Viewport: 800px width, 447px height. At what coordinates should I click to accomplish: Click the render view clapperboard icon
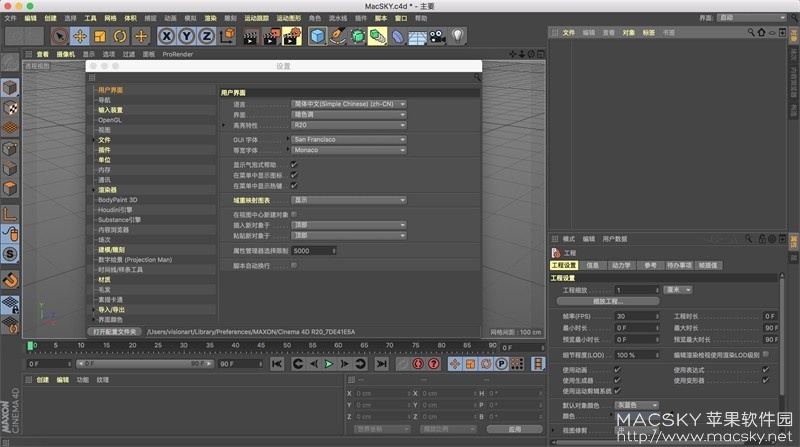(250, 36)
